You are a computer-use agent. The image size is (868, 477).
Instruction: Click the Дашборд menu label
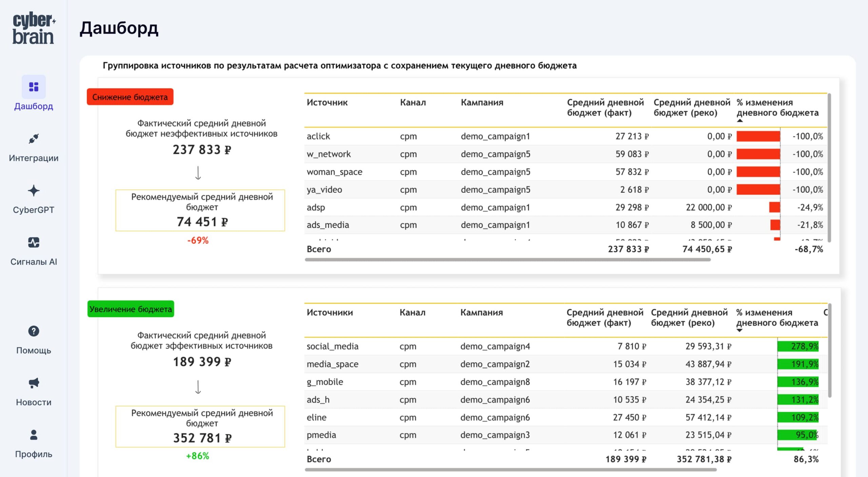click(34, 106)
